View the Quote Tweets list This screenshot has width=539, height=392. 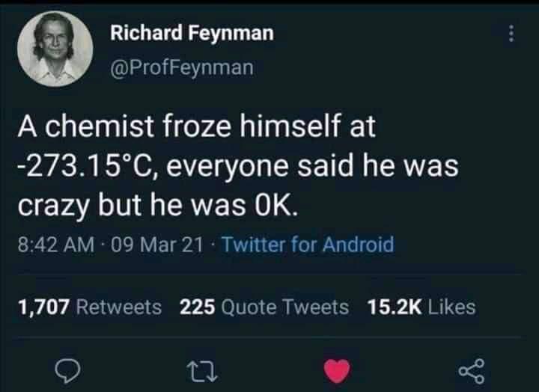285,307
